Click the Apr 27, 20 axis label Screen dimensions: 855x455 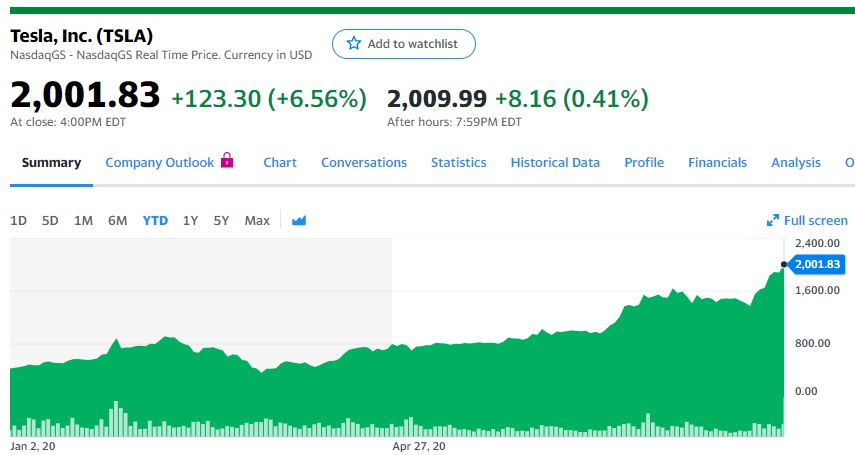click(x=419, y=446)
